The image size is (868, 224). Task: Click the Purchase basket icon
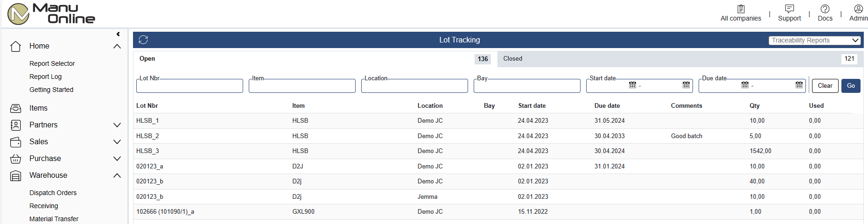(x=15, y=159)
